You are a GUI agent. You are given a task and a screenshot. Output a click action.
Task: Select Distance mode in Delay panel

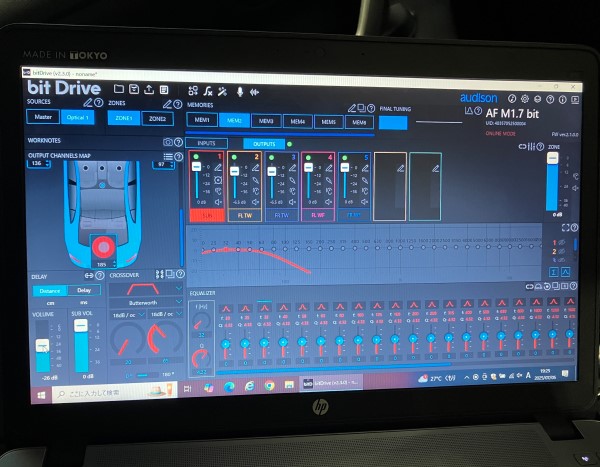pyautogui.click(x=50, y=291)
